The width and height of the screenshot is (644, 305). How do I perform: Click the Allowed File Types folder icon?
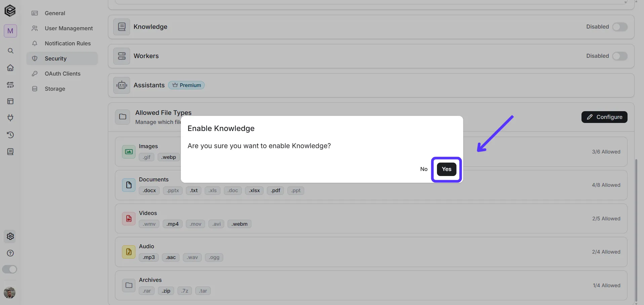pos(123,117)
